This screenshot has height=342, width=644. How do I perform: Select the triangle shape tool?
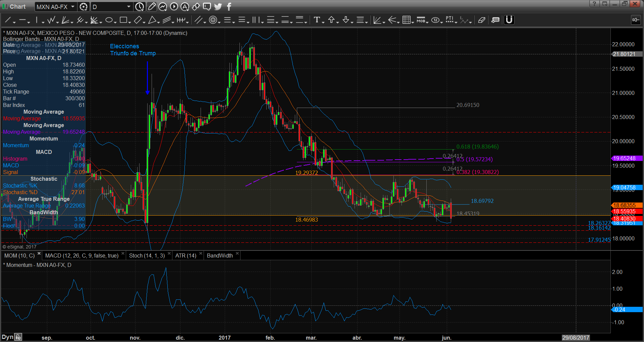(152, 20)
